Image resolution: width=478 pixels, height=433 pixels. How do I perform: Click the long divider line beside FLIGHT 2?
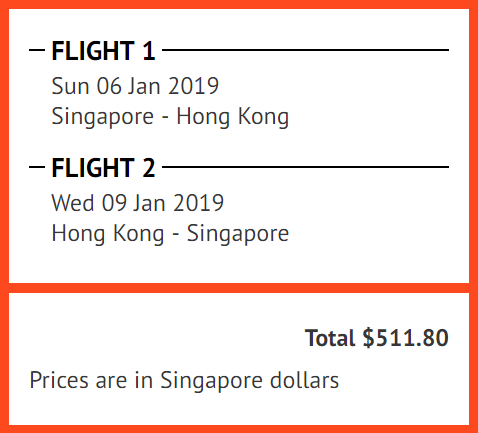pyautogui.click(x=305, y=167)
